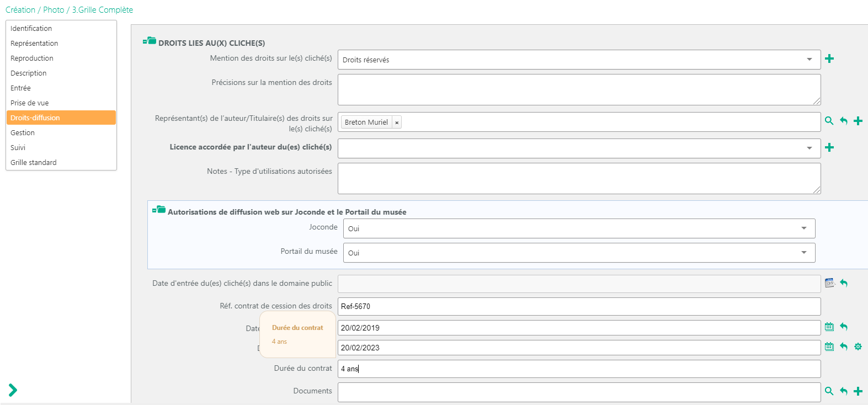Go to the Identification section in the sidebar
The height and width of the screenshot is (405, 868).
pos(31,28)
